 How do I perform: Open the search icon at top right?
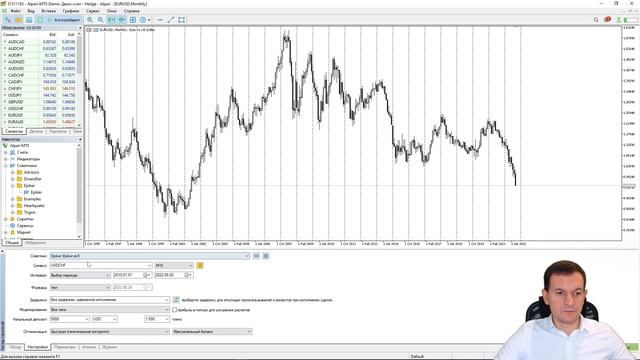point(596,20)
